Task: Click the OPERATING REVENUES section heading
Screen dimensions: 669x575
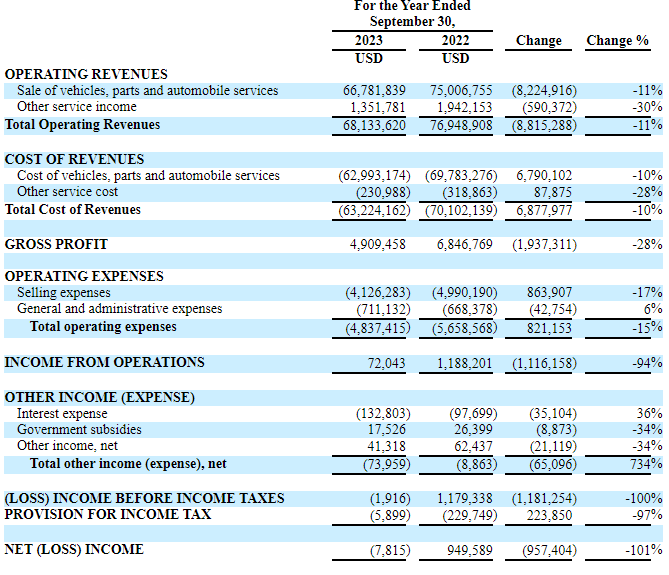Action: [86, 74]
